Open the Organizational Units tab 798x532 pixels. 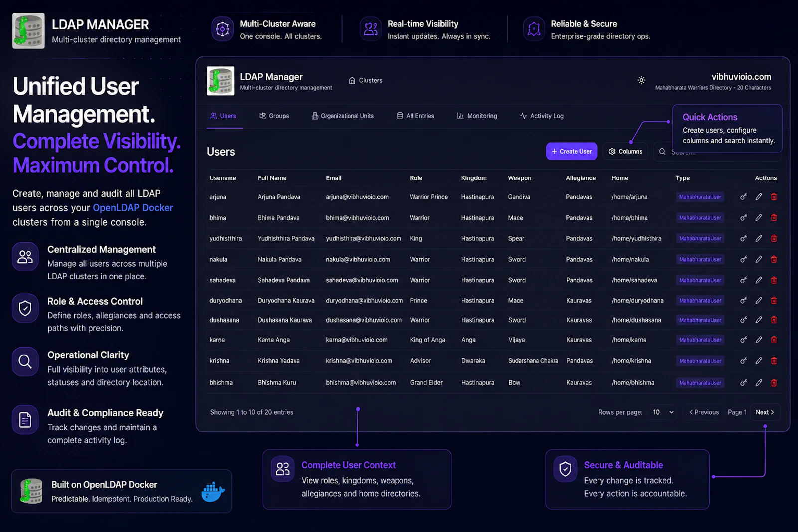(x=343, y=116)
